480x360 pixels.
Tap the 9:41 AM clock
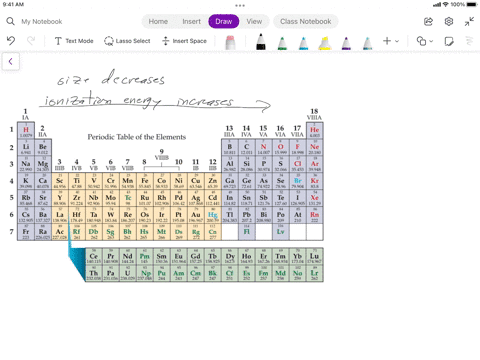pos(13,4)
